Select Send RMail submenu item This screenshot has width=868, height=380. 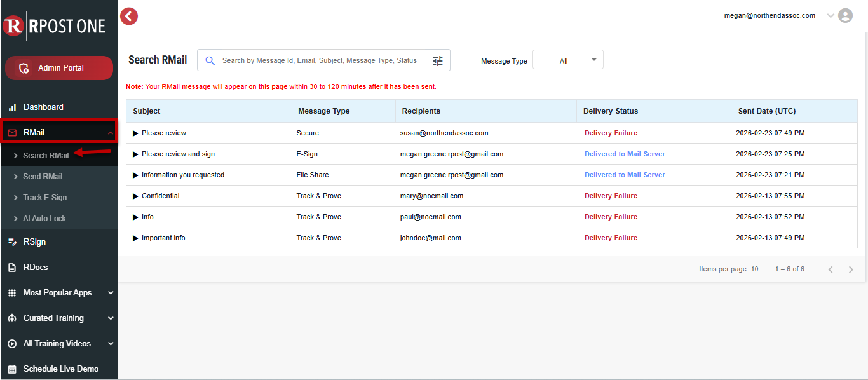click(x=43, y=177)
